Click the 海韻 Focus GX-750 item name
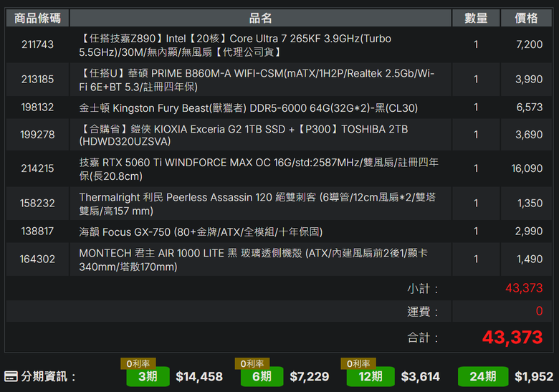This screenshot has width=559, height=392. click(x=201, y=232)
